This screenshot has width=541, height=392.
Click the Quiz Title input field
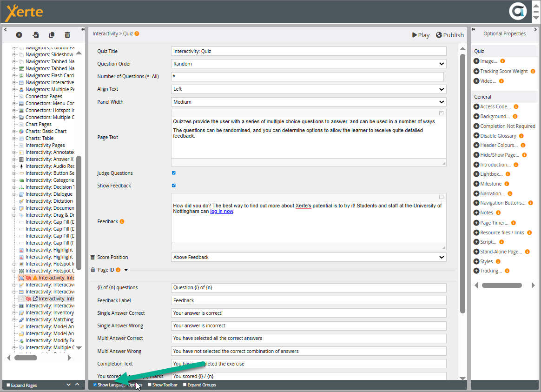(309, 51)
